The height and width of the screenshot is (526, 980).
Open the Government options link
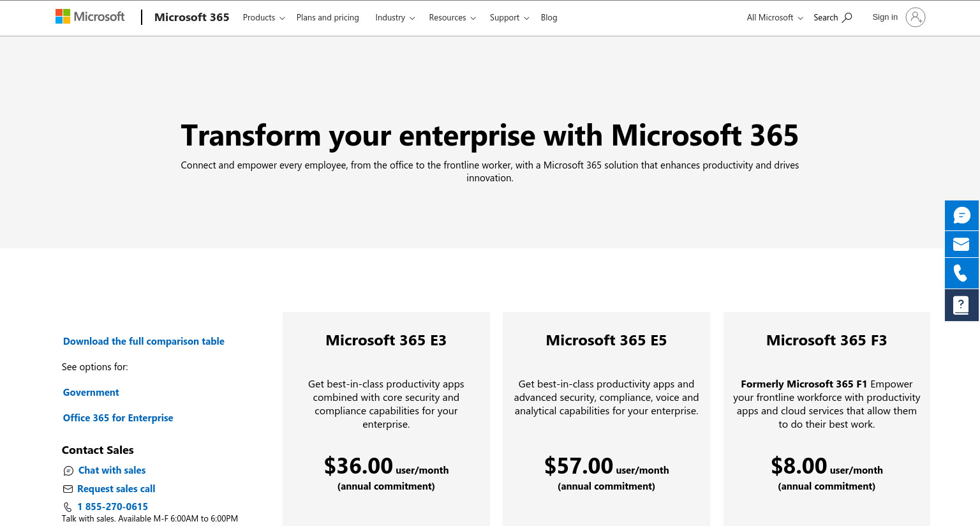[91, 393]
